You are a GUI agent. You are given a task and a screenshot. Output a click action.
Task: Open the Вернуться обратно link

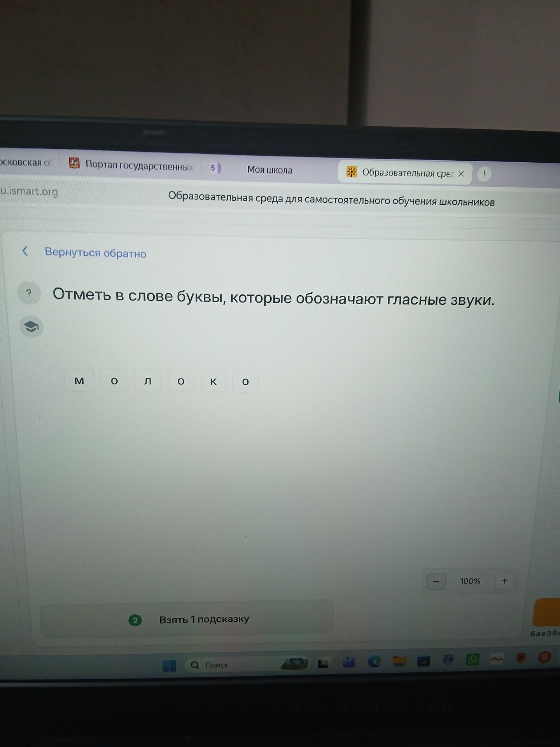click(95, 253)
